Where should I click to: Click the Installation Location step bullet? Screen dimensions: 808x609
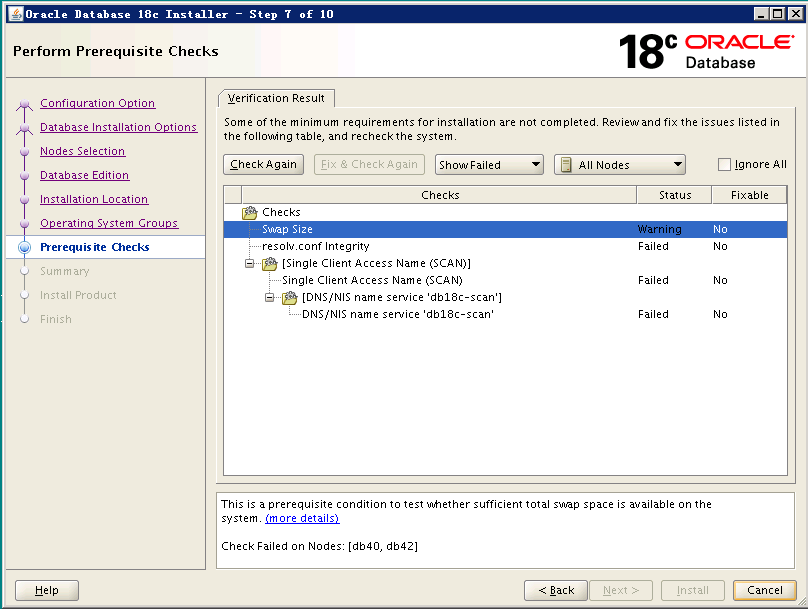(x=24, y=199)
